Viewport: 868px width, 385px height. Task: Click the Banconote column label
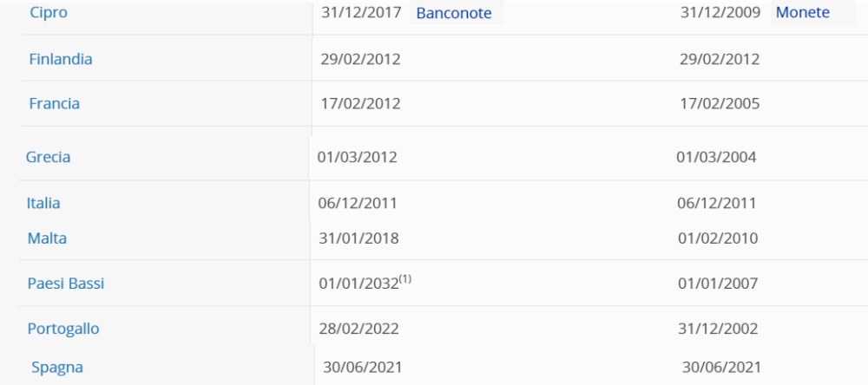[454, 13]
